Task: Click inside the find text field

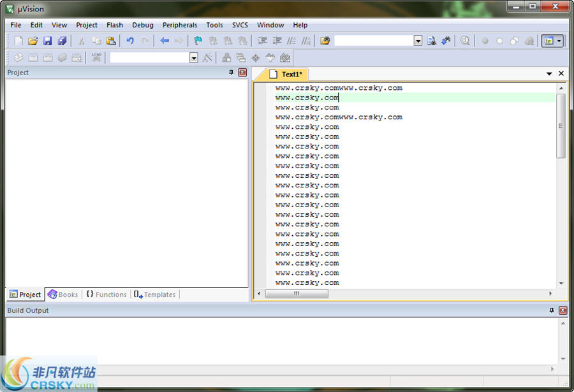Action: pos(374,41)
